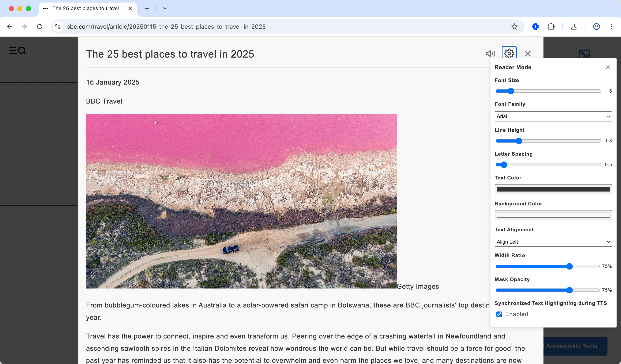The width and height of the screenshot is (621, 364).
Task: Open reader settings gear icon
Action: click(x=509, y=53)
